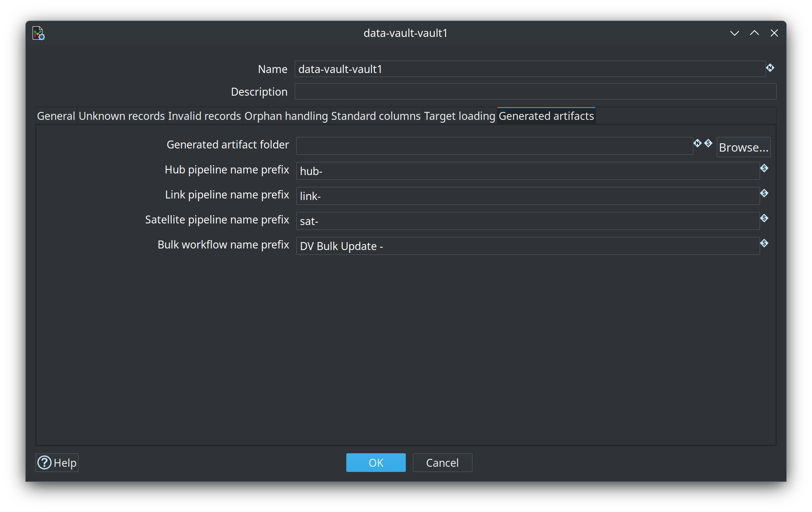Click Browse to choose artifact folder
This screenshot has height=512, width=812.
coord(743,147)
